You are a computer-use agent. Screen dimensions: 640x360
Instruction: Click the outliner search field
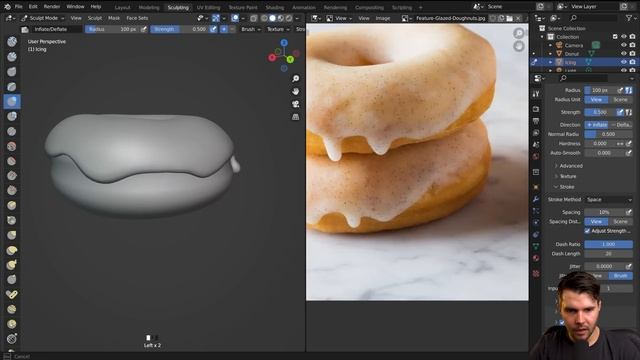(594, 18)
